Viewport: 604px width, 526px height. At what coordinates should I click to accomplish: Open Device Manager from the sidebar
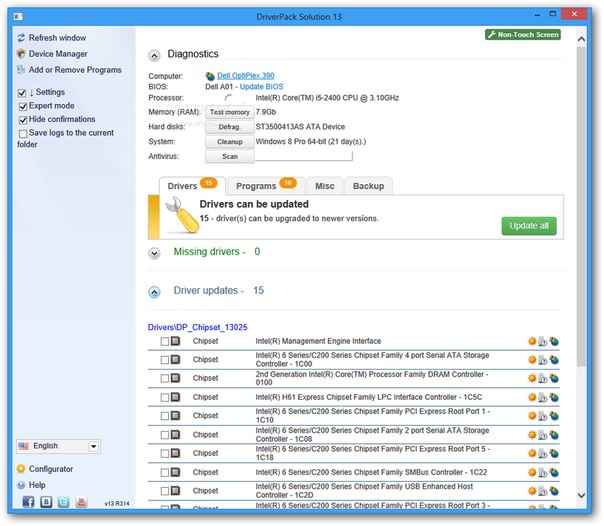click(x=58, y=54)
